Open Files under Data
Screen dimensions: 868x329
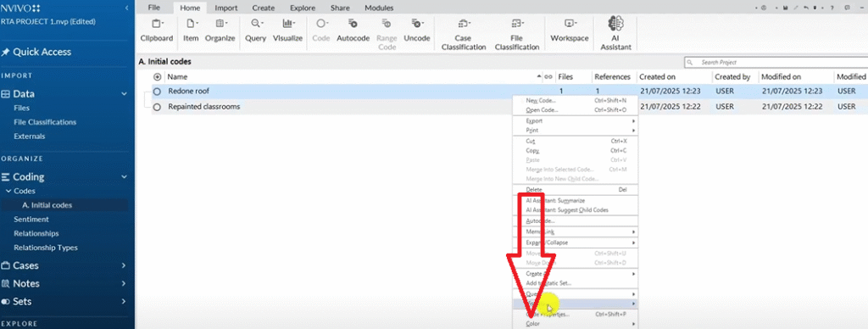[21, 108]
